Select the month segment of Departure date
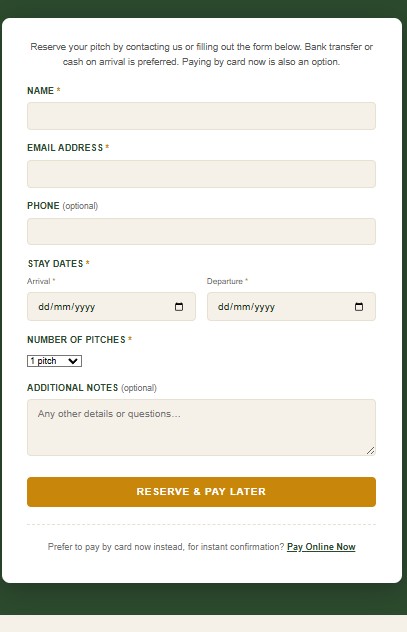 tap(241, 307)
